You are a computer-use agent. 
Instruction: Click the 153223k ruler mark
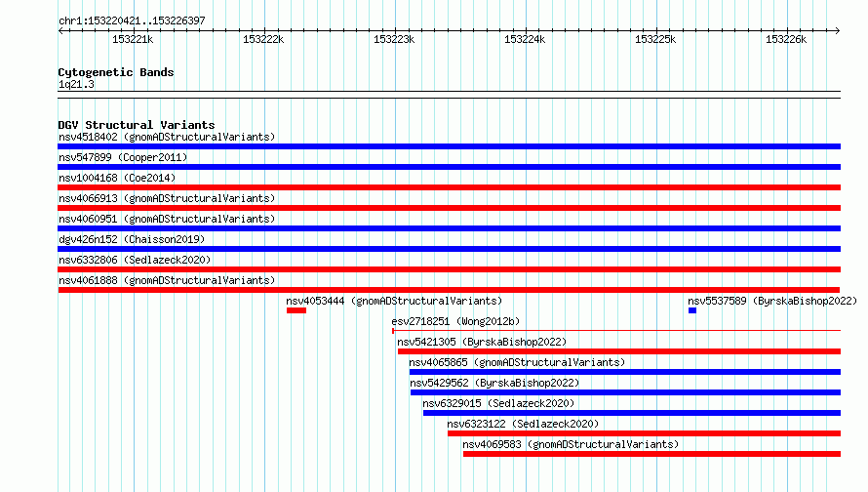pos(394,39)
